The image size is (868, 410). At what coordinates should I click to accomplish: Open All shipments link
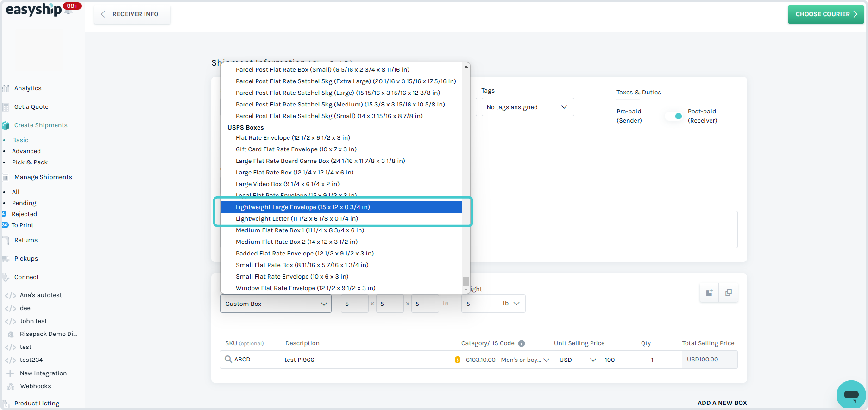[x=16, y=192]
